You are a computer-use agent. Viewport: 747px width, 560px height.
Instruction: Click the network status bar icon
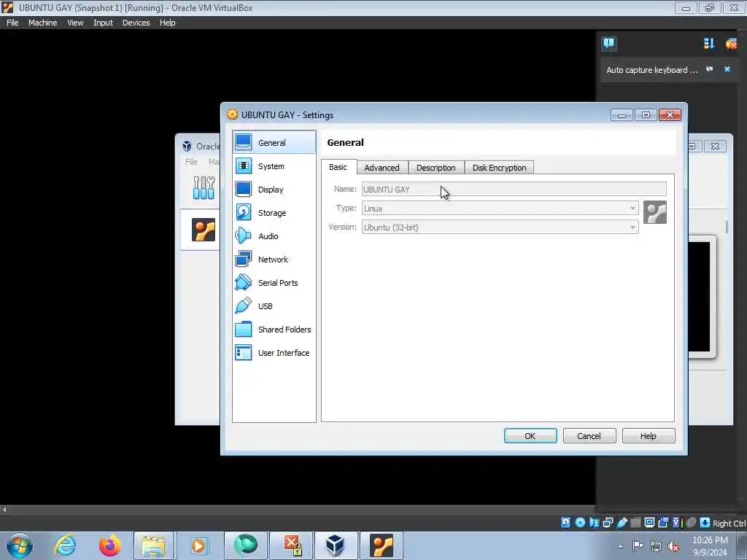[608, 522]
